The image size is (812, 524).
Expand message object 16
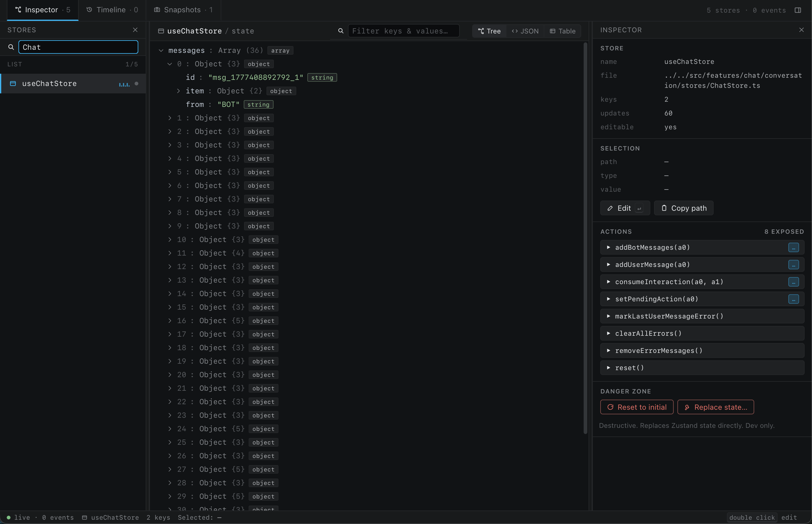[x=170, y=321]
